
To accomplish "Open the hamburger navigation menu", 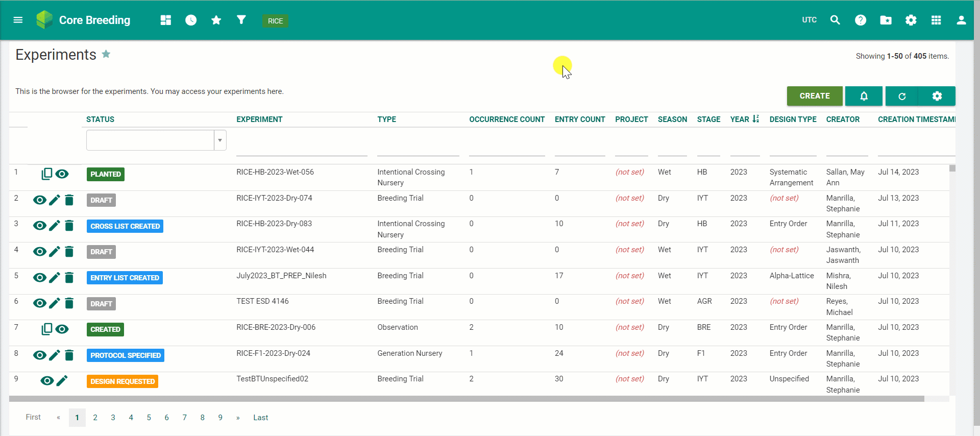I will [x=18, y=20].
